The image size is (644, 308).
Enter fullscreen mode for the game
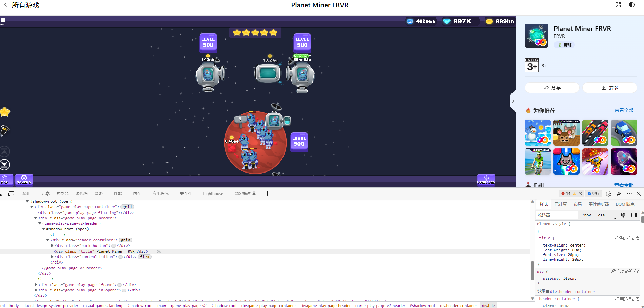(618, 5)
